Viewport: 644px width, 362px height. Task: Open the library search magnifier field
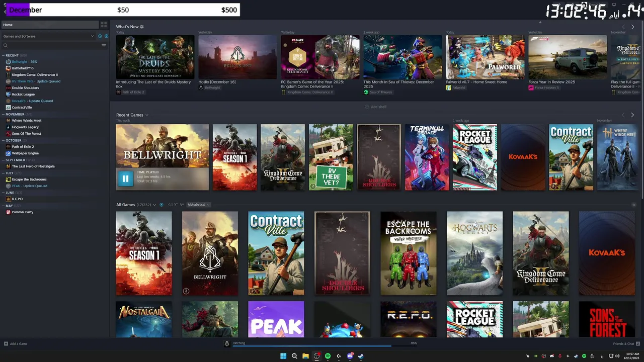click(x=6, y=46)
